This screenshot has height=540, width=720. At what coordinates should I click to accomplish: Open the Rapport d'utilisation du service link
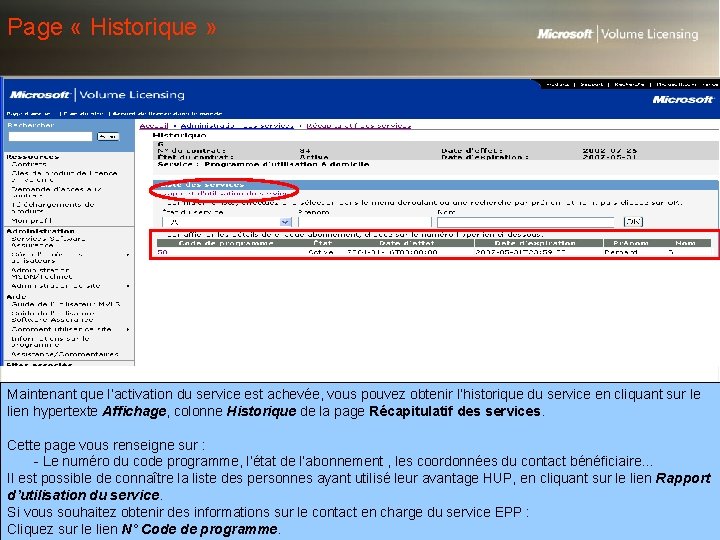[x=225, y=193]
